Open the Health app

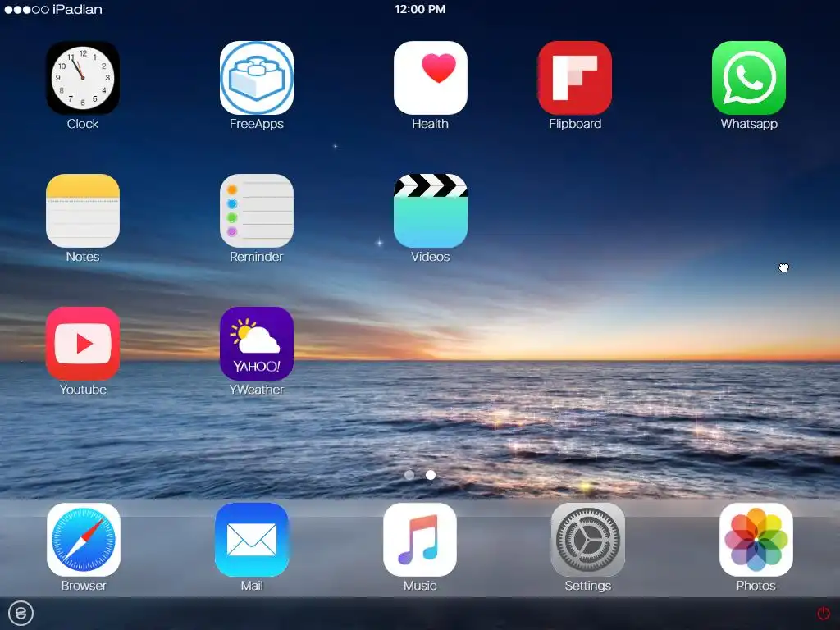430,78
